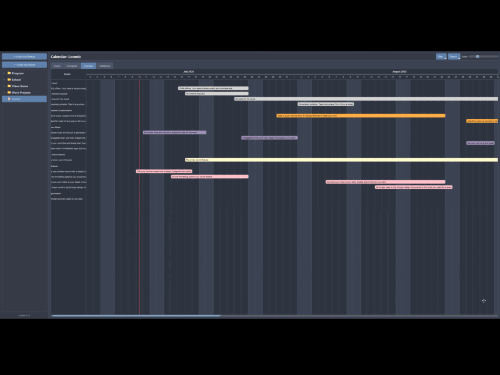Select the School folder label
The height and width of the screenshot is (375, 500).
tap(16, 80)
